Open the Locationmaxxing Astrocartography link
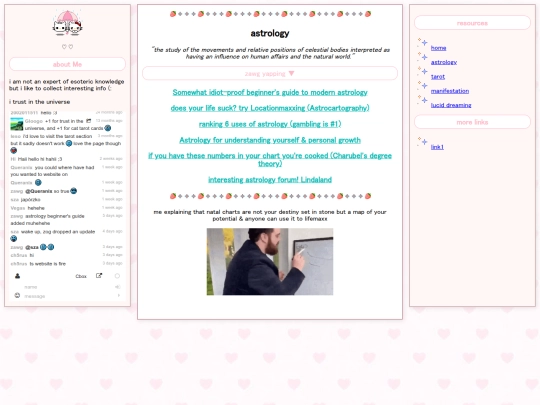This screenshot has height=405, width=540. click(x=270, y=108)
